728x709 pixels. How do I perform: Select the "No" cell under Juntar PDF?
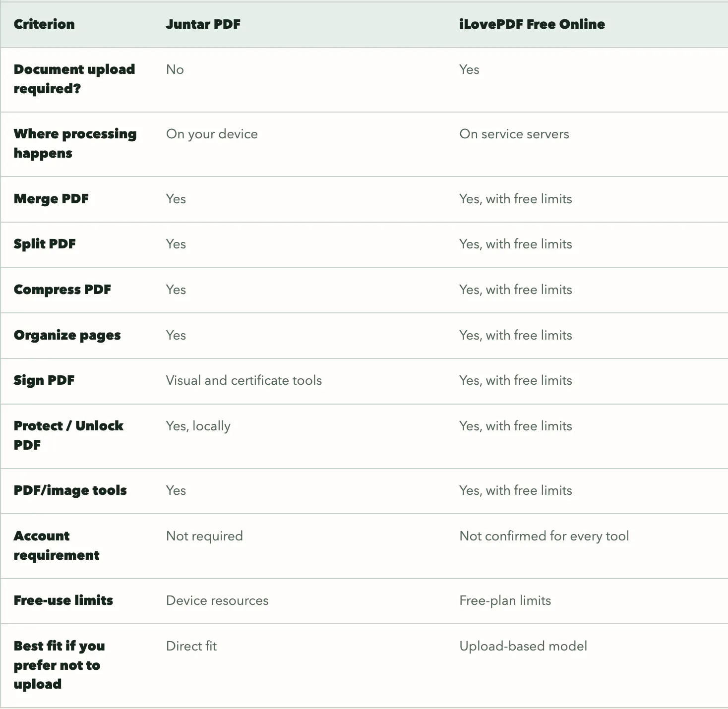point(175,69)
